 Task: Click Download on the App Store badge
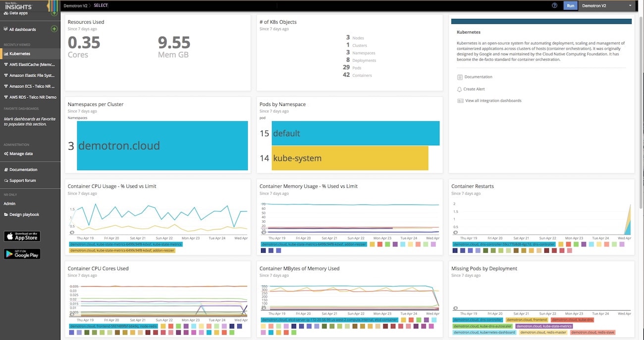pyautogui.click(x=22, y=236)
